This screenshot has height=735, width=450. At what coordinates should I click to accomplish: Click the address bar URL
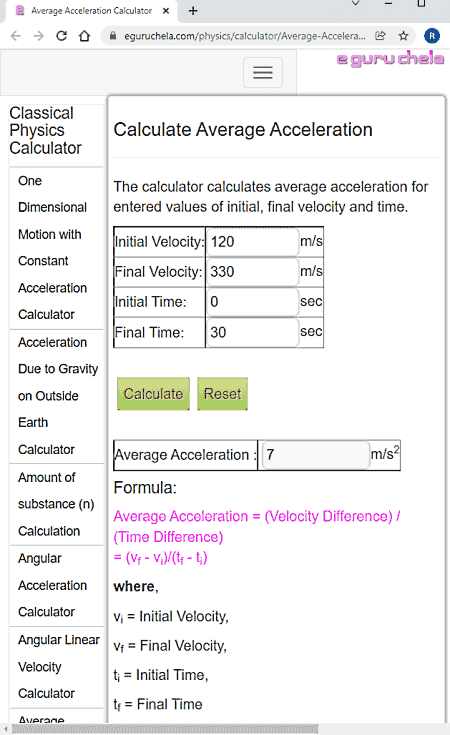pos(245,36)
